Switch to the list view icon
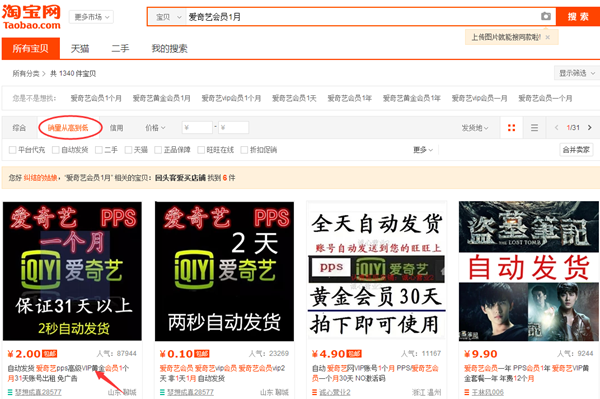 [x=534, y=127]
